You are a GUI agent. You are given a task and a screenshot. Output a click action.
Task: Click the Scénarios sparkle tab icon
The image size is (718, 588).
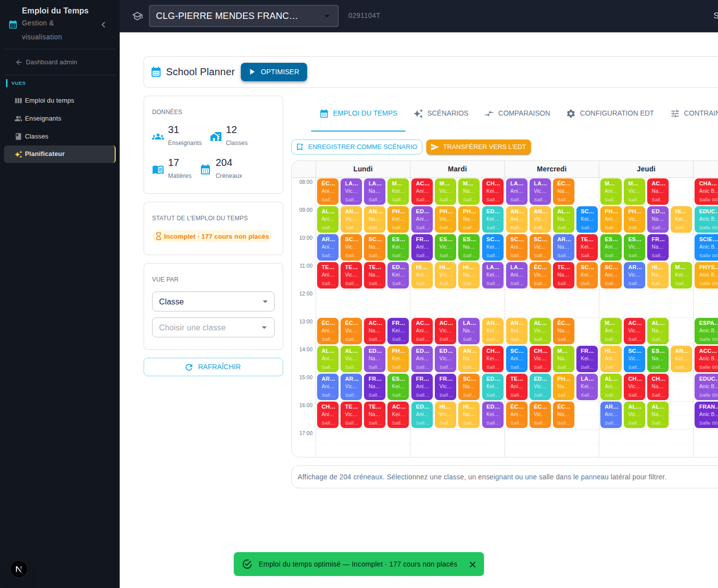[x=418, y=114]
